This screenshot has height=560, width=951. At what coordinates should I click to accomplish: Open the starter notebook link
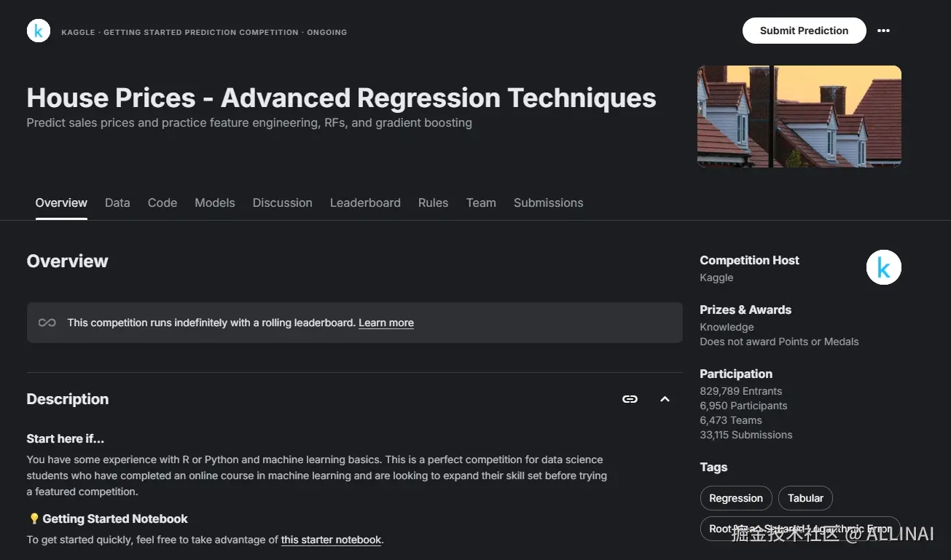point(332,540)
